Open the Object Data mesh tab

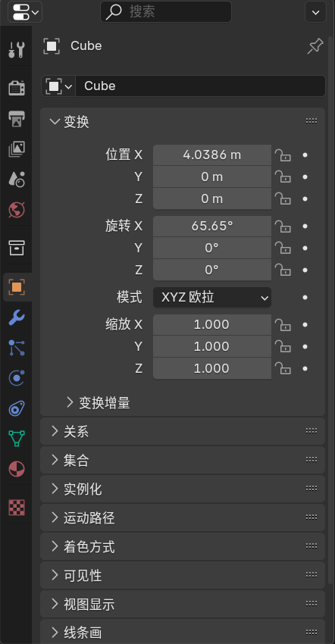tap(17, 438)
